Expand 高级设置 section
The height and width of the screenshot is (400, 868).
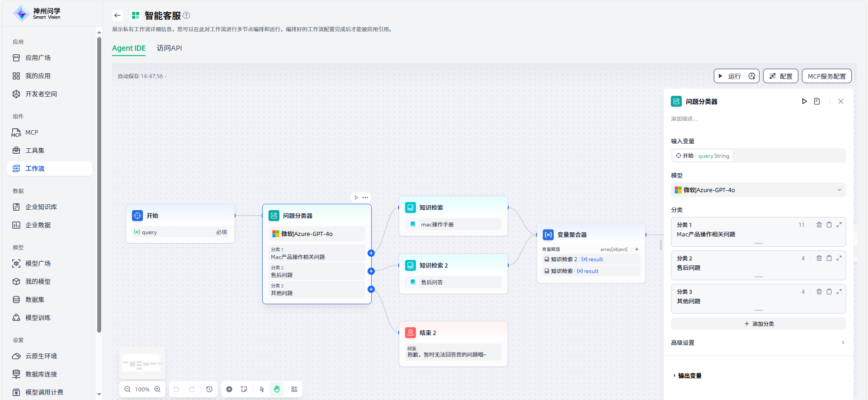758,343
